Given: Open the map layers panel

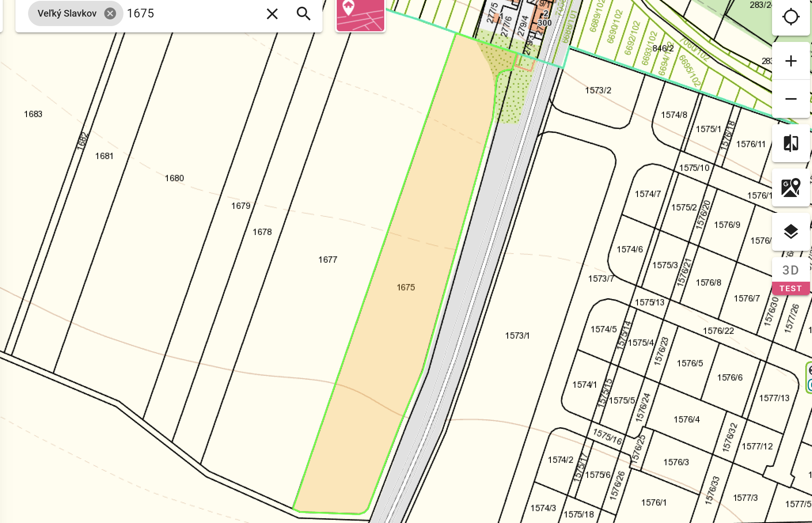Looking at the screenshot, I should click(791, 232).
